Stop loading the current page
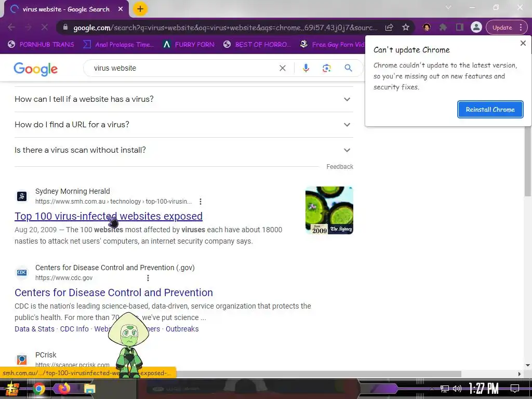The image size is (532, 399). [x=45, y=27]
